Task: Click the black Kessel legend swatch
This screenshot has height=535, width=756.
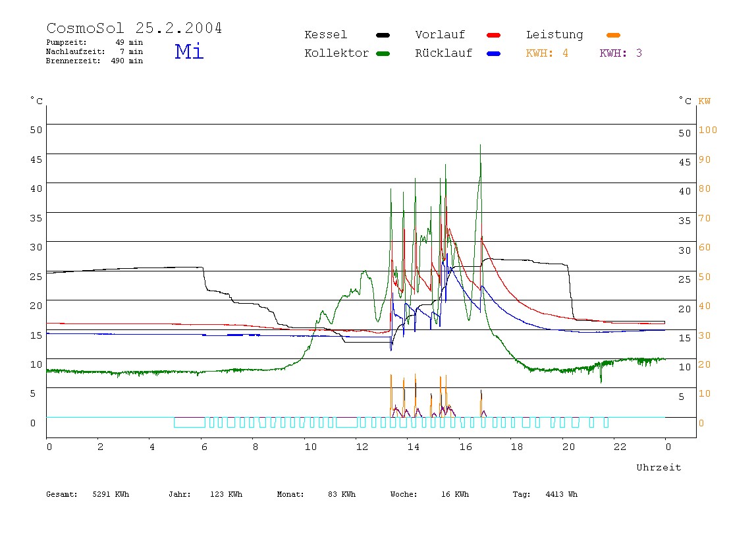Action: 383,35
